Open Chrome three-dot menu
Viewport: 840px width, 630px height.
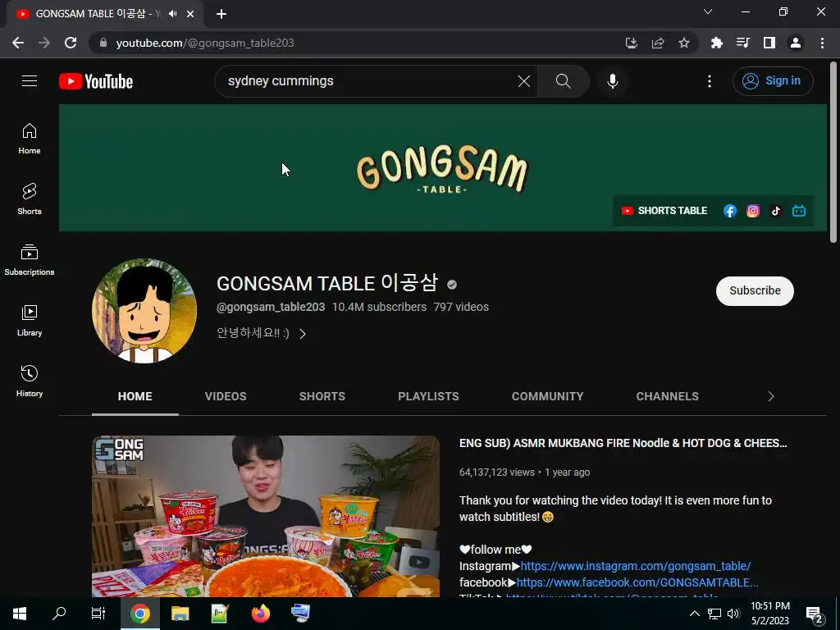822,43
